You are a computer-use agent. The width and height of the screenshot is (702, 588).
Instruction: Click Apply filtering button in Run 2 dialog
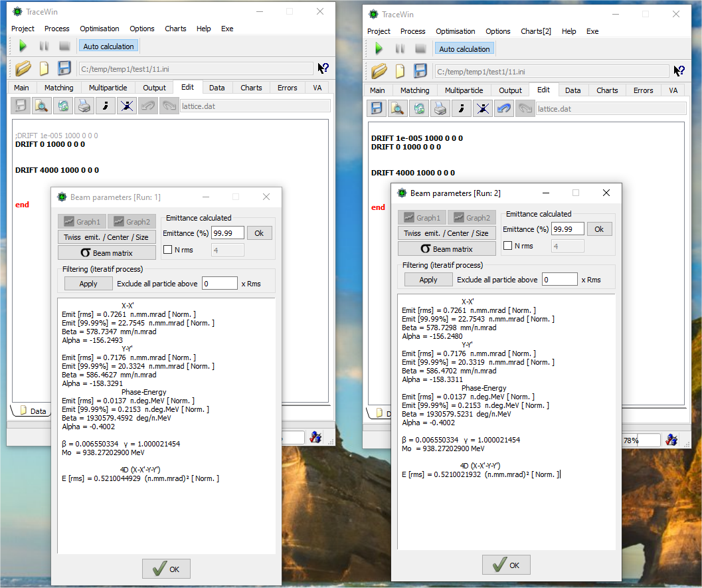[428, 280]
